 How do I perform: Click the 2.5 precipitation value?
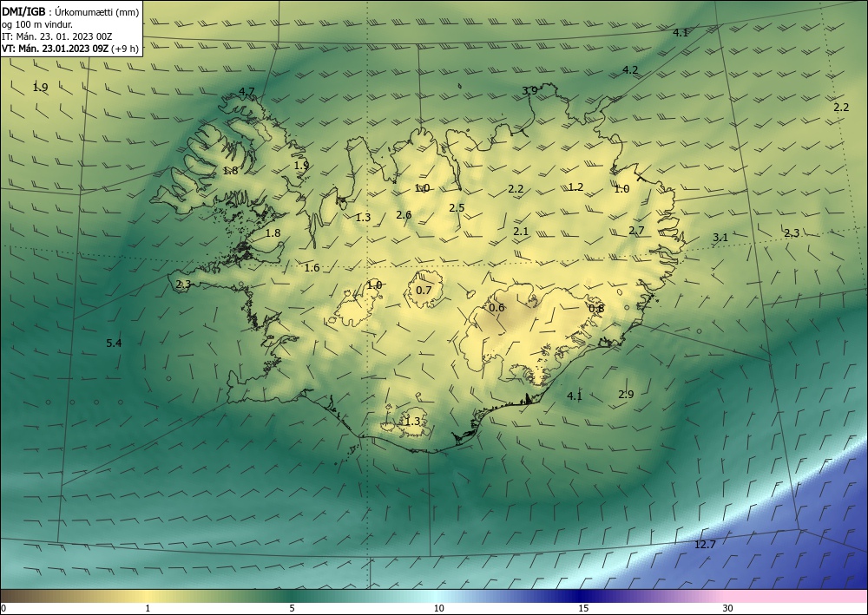click(x=457, y=208)
